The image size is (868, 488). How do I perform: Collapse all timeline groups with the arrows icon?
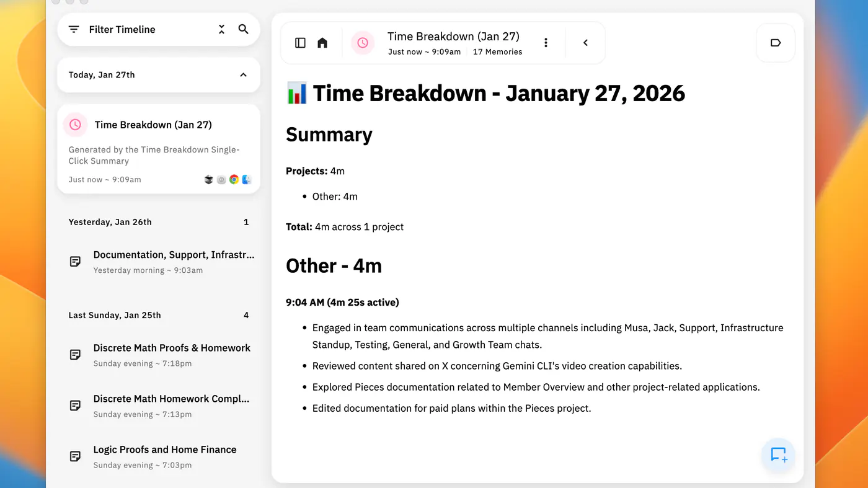(x=221, y=29)
